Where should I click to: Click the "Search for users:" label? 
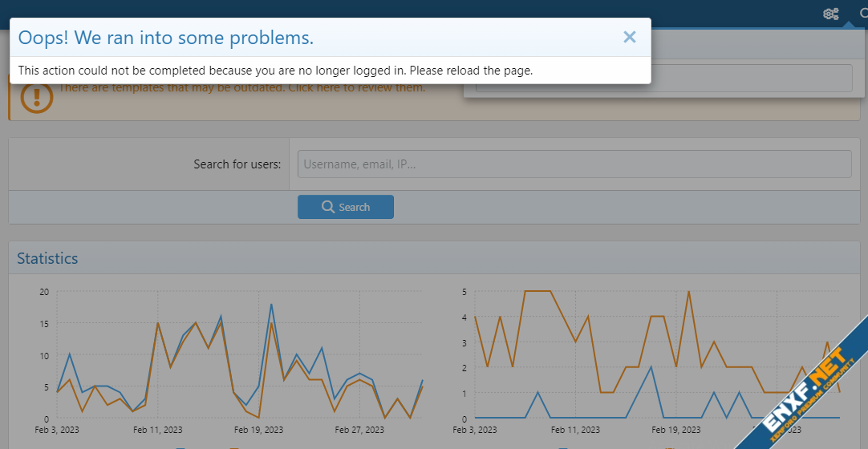click(237, 164)
